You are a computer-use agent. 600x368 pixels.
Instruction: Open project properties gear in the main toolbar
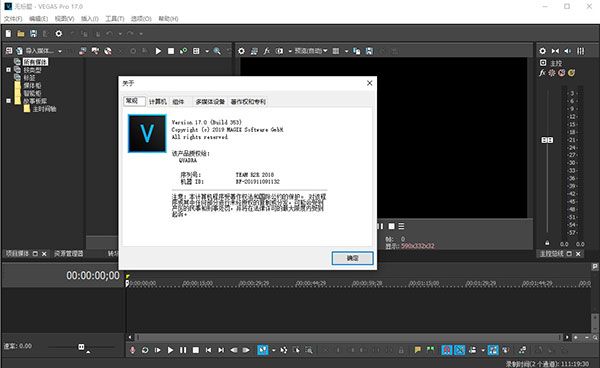pyautogui.click(x=59, y=34)
